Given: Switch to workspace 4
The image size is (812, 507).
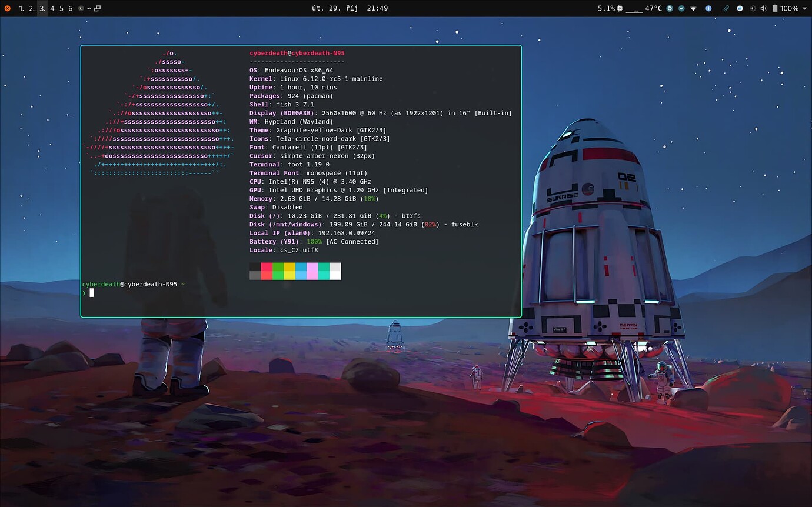Looking at the screenshot, I should click(52, 8).
